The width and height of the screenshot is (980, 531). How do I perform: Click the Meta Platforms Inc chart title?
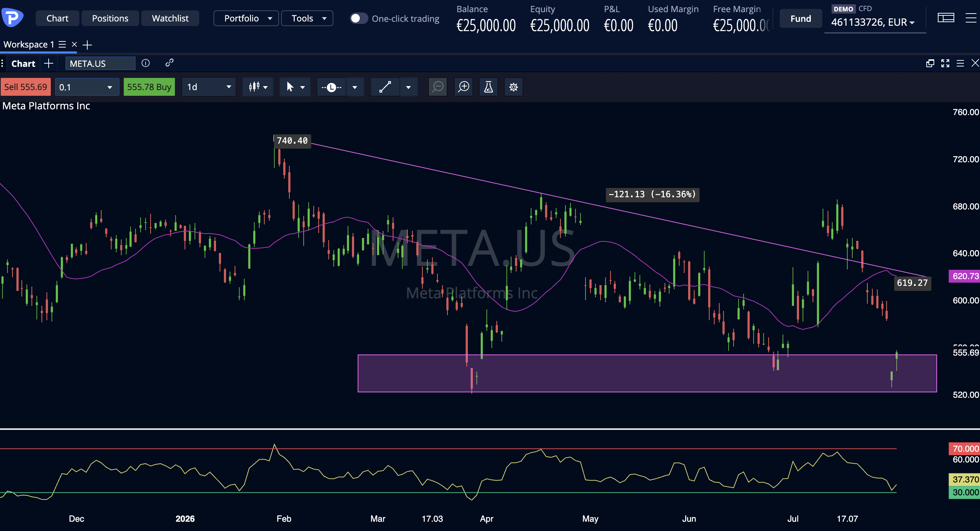46,106
